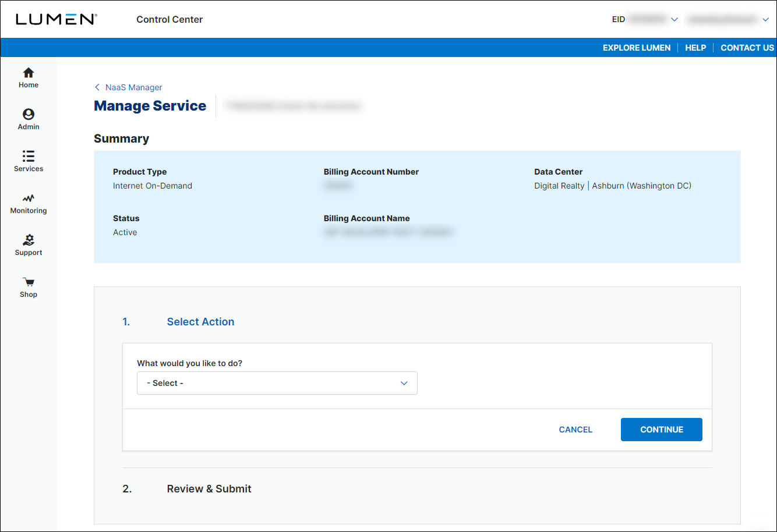Click the Billing Account Number label
Image resolution: width=777 pixels, height=532 pixels.
pyautogui.click(x=371, y=172)
